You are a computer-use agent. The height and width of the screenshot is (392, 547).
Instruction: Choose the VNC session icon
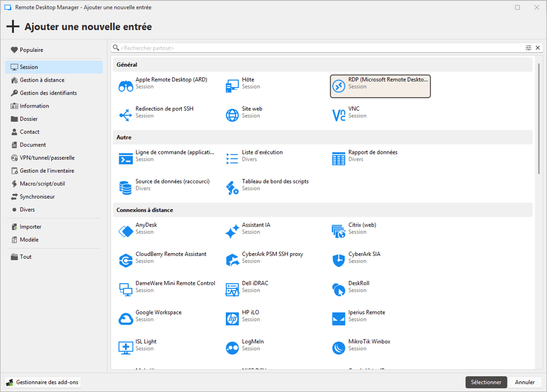pos(339,115)
